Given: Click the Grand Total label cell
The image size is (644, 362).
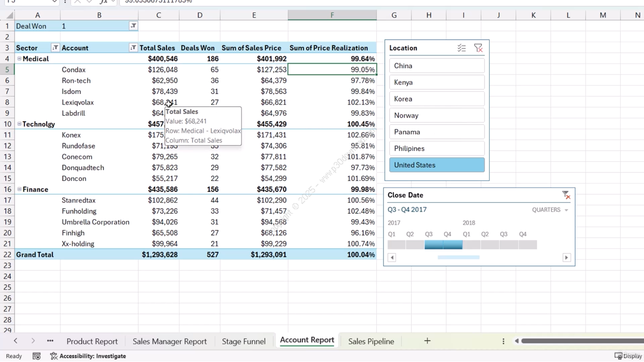Looking at the screenshot, I should pos(37,255).
